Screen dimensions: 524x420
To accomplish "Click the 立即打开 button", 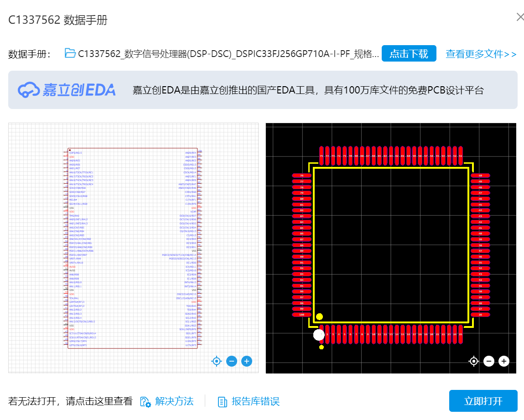I will 483,401.
